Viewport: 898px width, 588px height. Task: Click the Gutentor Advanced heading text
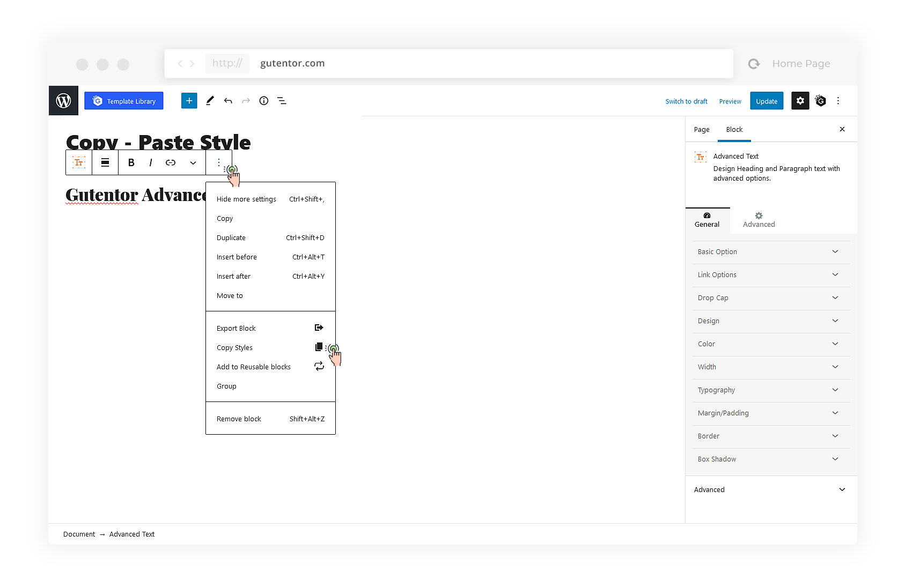[x=136, y=195]
